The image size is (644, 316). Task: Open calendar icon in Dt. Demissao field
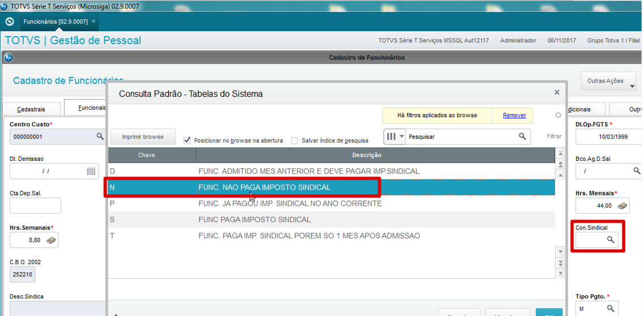[x=91, y=171]
